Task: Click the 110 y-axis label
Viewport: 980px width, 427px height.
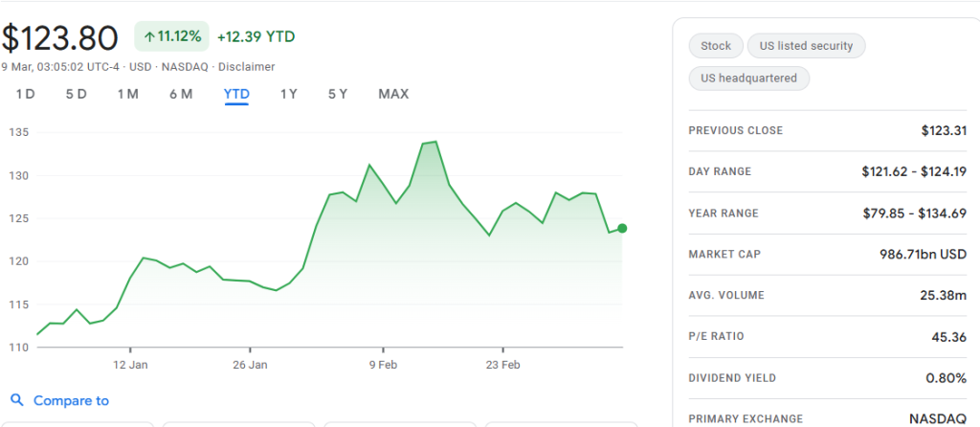Action: click(17, 348)
